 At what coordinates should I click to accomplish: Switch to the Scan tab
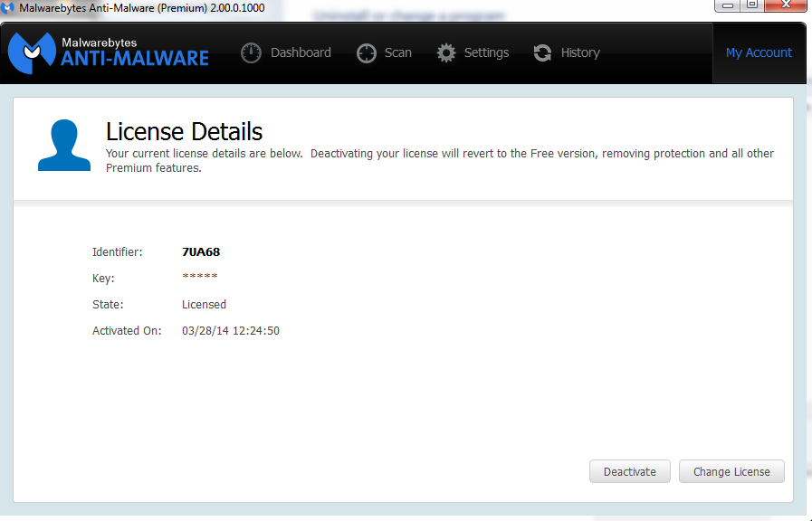click(384, 52)
